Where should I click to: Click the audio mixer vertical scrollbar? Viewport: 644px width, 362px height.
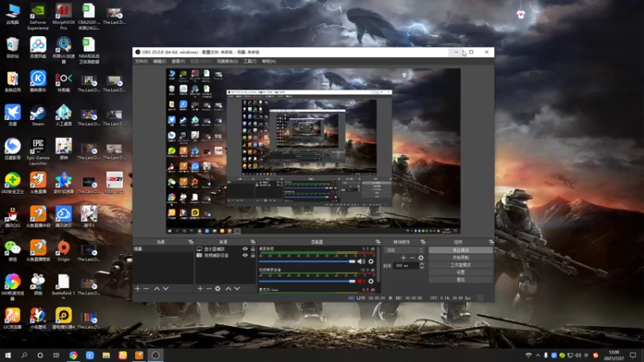(378, 265)
